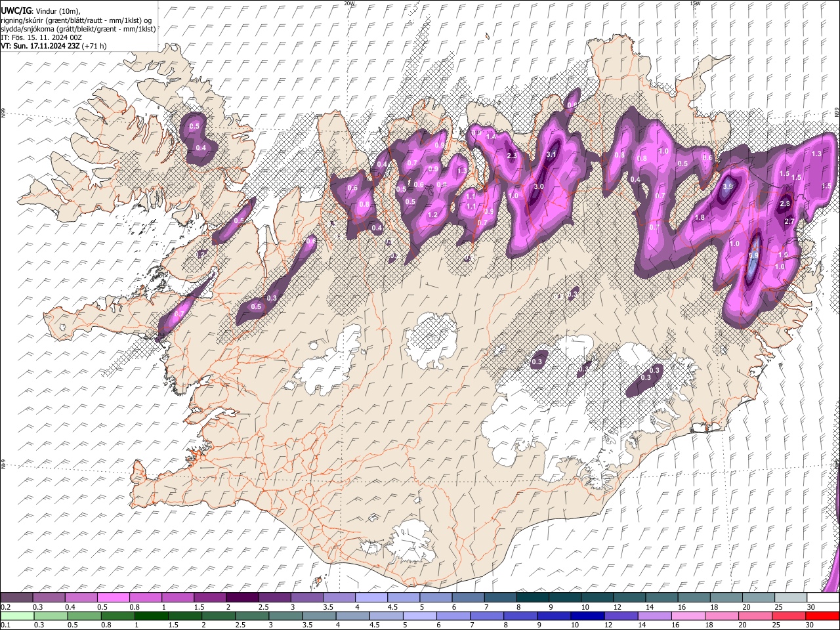This screenshot has width=840, height=630.
Task: Click the 1.2 precipitation value label
Action: click(x=432, y=215)
